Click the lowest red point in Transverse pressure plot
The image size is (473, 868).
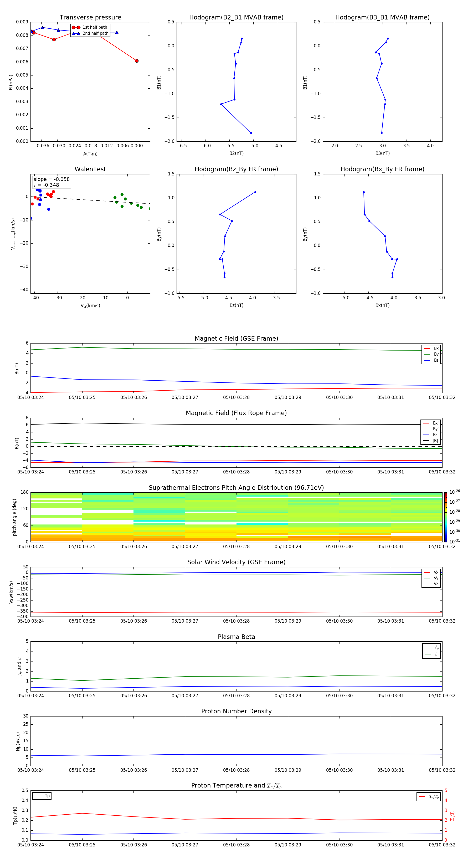(137, 61)
